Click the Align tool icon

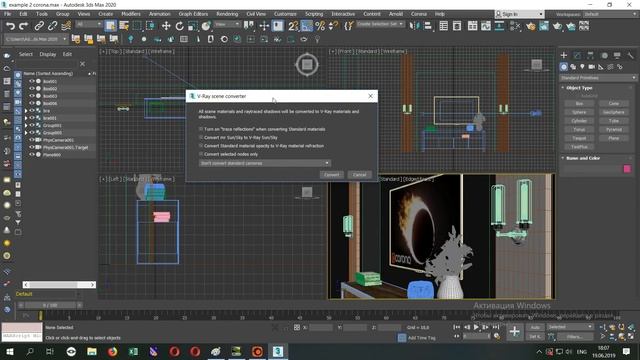[x=427, y=26]
